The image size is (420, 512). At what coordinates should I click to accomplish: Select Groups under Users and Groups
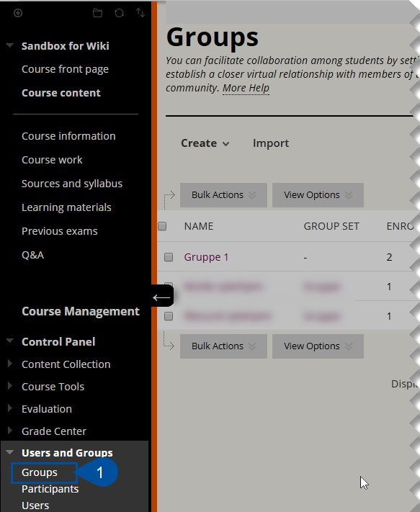pos(40,472)
